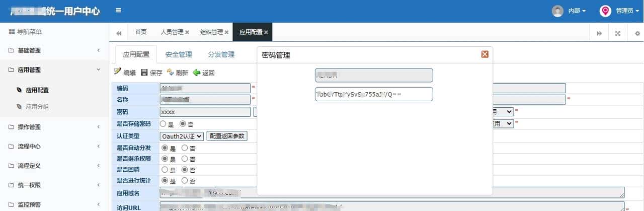Select 否 for 是否进行统计
The width and height of the screenshot is (644, 211).
click(185, 180)
